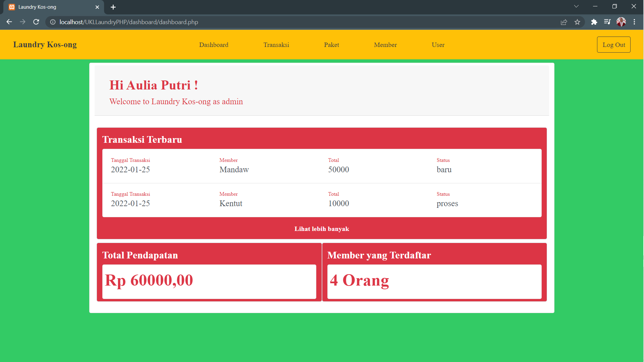Open the Chrome profile avatar icon
The image size is (644, 362).
(622, 22)
